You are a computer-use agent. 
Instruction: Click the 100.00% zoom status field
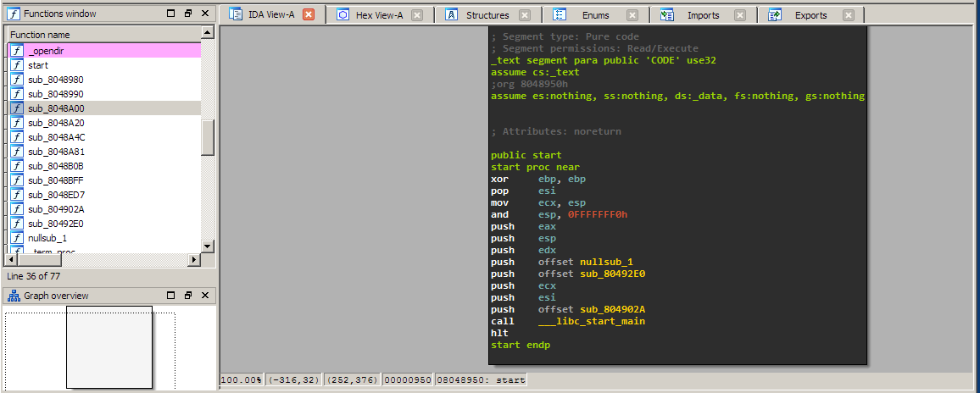pos(242,379)
